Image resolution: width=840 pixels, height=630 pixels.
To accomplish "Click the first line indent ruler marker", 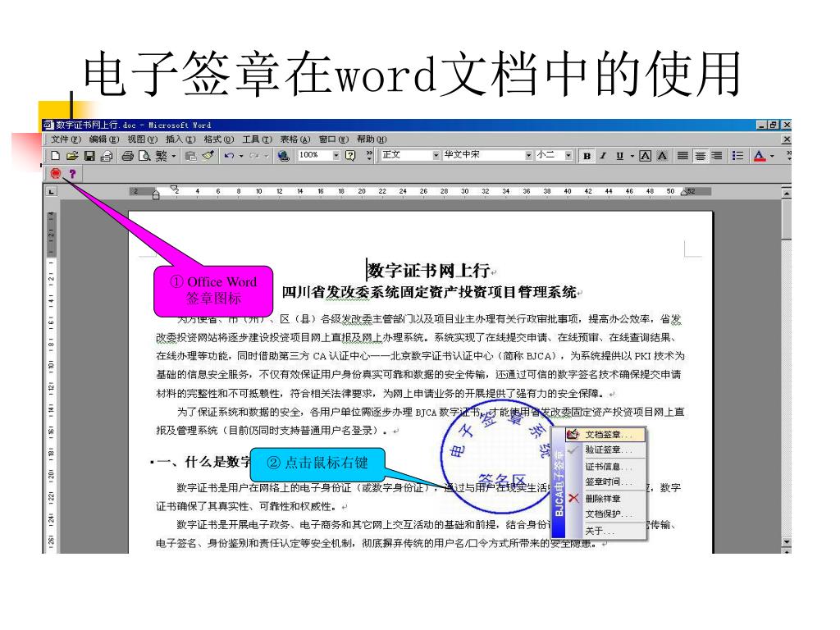I will click(x=174, y=188).
